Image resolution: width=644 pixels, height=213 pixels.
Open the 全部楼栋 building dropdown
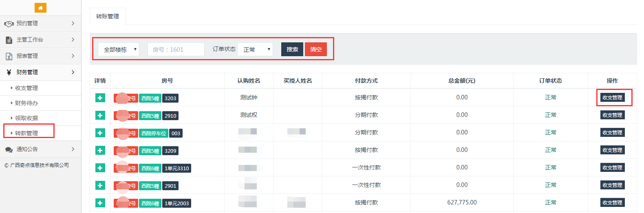click(x=119, y=49)
